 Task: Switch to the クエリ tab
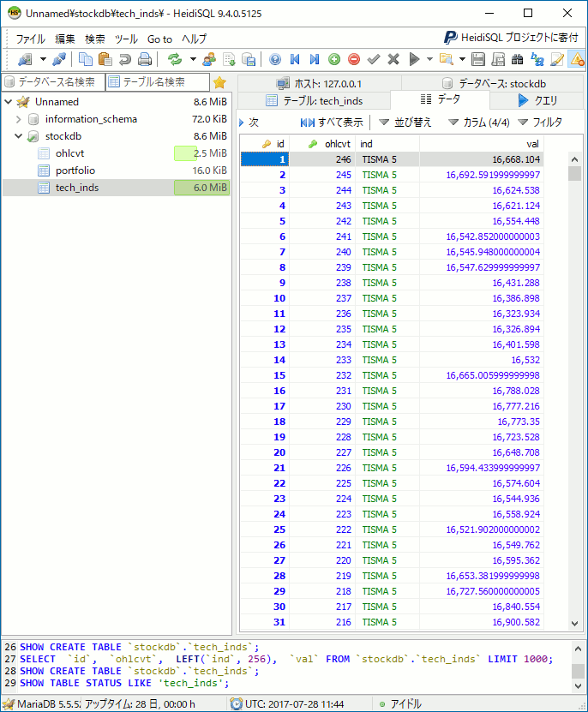[537, 100]
